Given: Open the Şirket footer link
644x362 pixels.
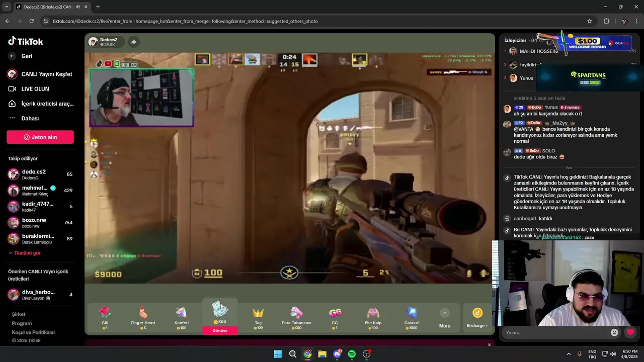Looking at the screenshot, I should 19,314.
